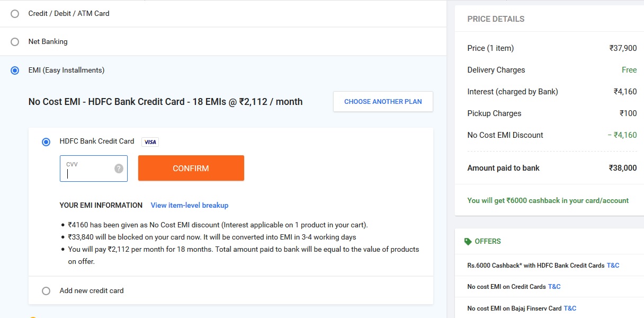The height and width of the screenshot is (318, 644).
Task: Click the VISA card logo
Action: [150, 142]
